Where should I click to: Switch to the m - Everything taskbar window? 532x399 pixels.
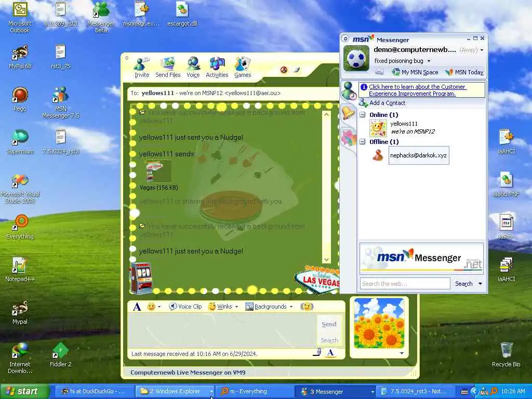[255, 392]
